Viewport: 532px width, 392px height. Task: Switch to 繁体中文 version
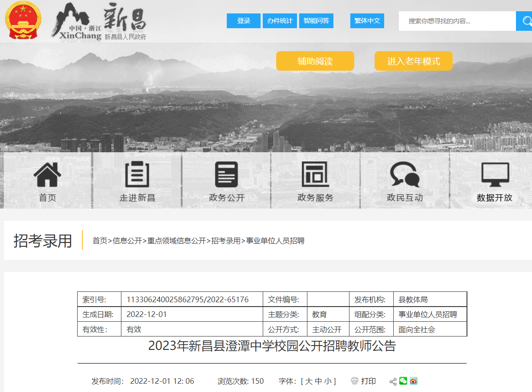[x=367, y=21]
